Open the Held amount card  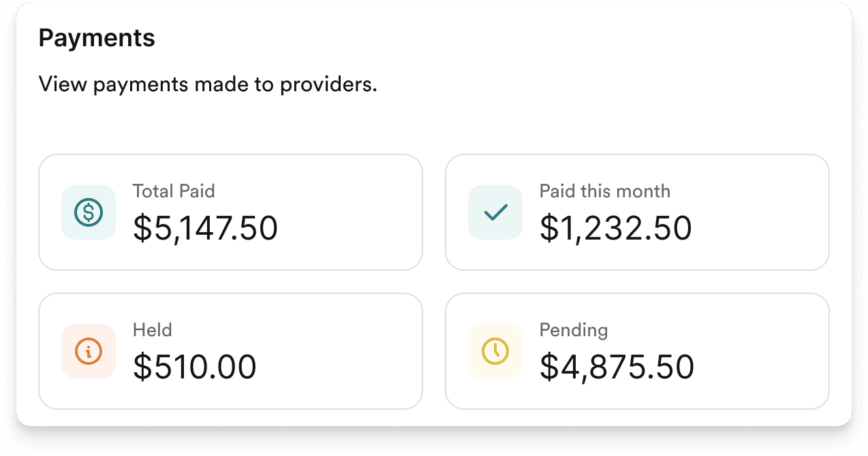point(231,351)
